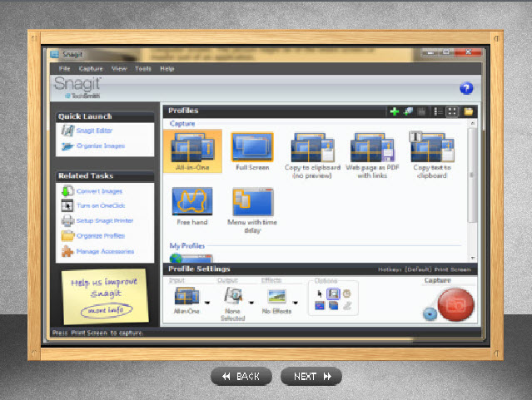Click the Turn on OneClick link
532x400 pixels.
point(101,205)
